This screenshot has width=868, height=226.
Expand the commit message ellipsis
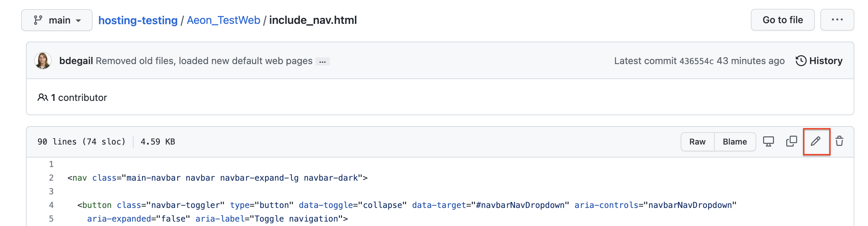[x=323, y=62]
